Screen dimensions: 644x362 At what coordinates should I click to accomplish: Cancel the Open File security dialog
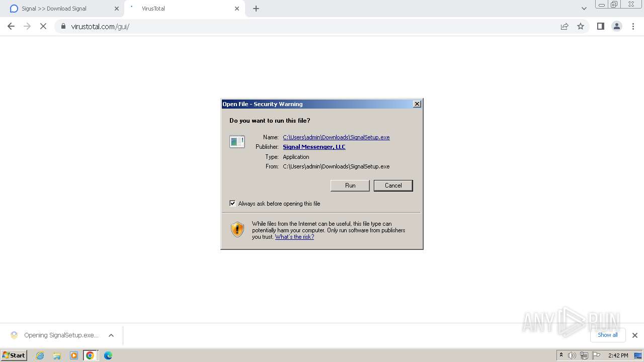click(x=393, y=186)
